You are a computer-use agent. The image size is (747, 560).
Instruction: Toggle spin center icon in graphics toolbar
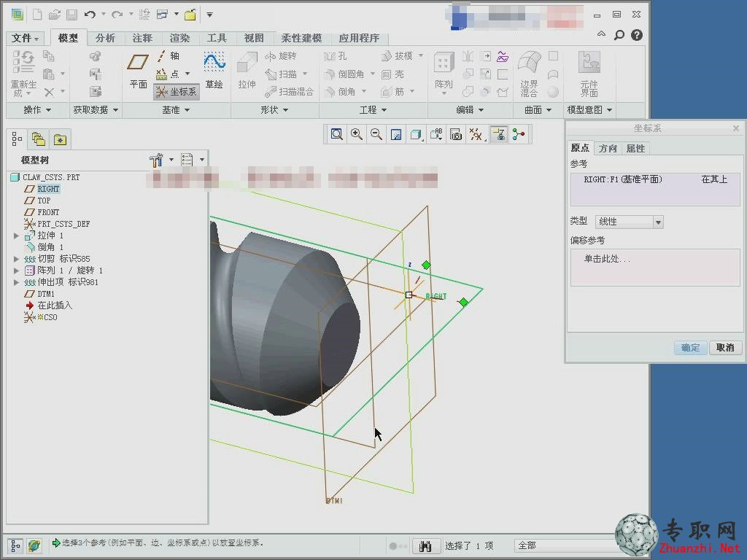pos(519,134)
